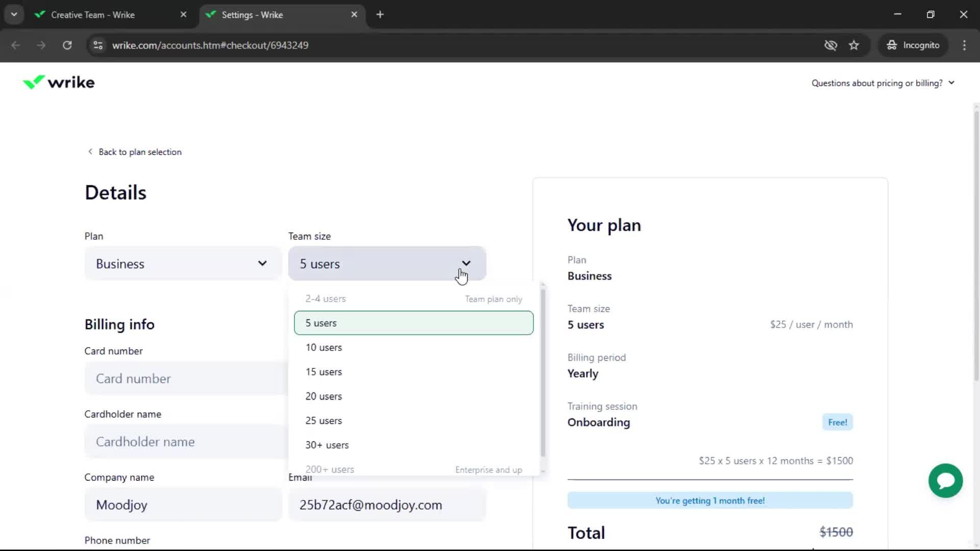This screenshot has width=980, height=551.
Task: Click the browser address bar URL
Action: 210,45
